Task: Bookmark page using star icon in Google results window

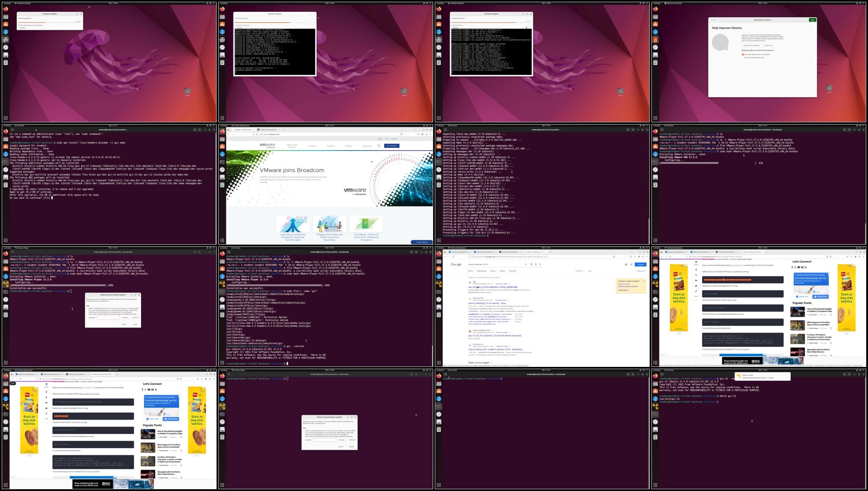Action: (614, 256)
